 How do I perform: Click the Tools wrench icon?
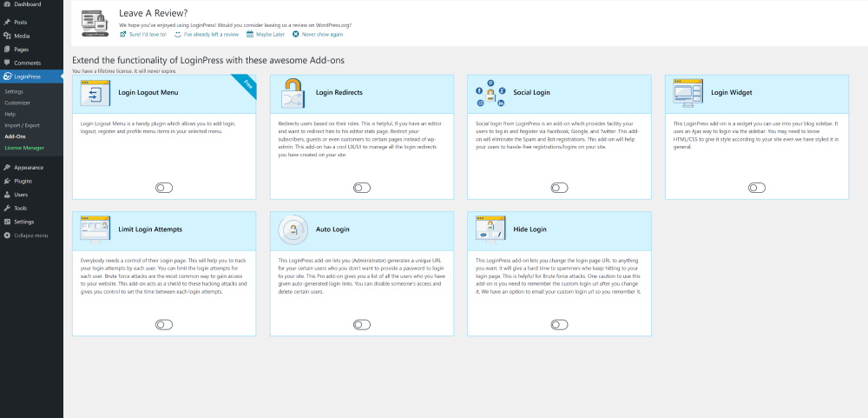7,209
